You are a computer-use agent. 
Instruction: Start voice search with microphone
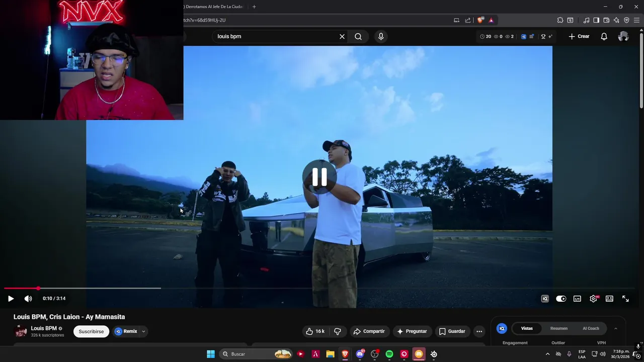tap(381, 36)
